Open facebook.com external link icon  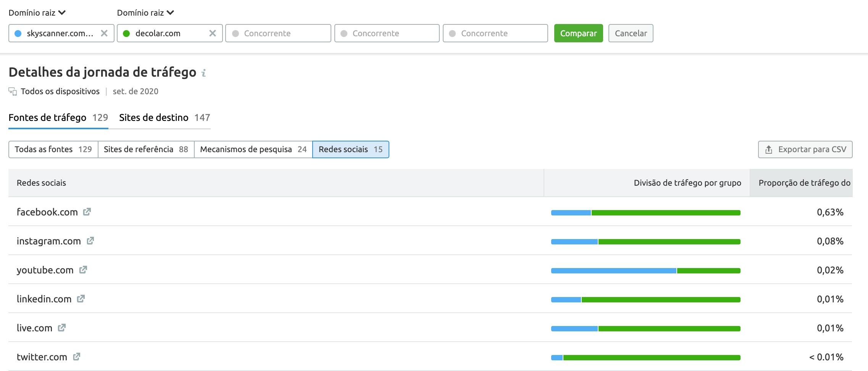click(x=87, y=212)
